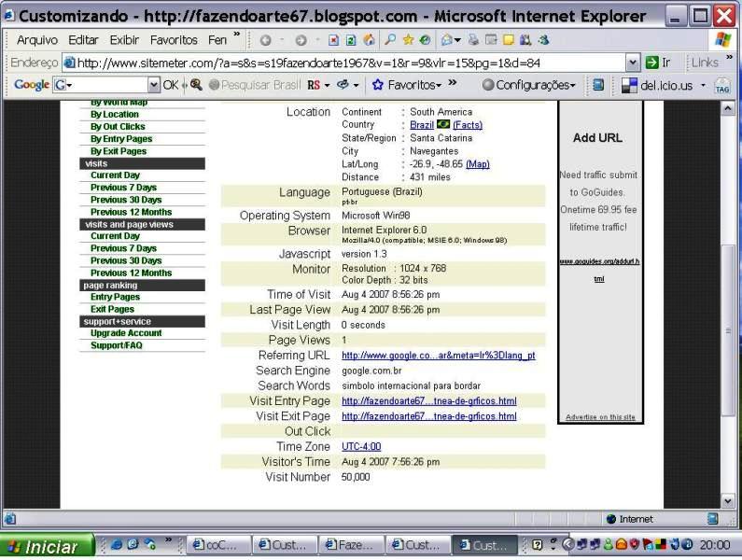Screen dimensions: 742x560
Task: Open Upgrade Account sidebar link
Action: (126, 333)
